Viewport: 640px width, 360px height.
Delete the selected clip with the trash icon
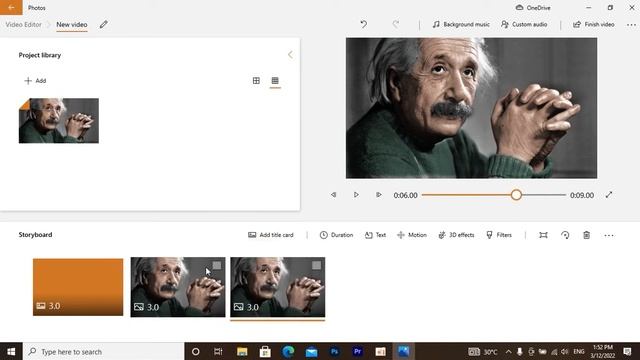587,235
